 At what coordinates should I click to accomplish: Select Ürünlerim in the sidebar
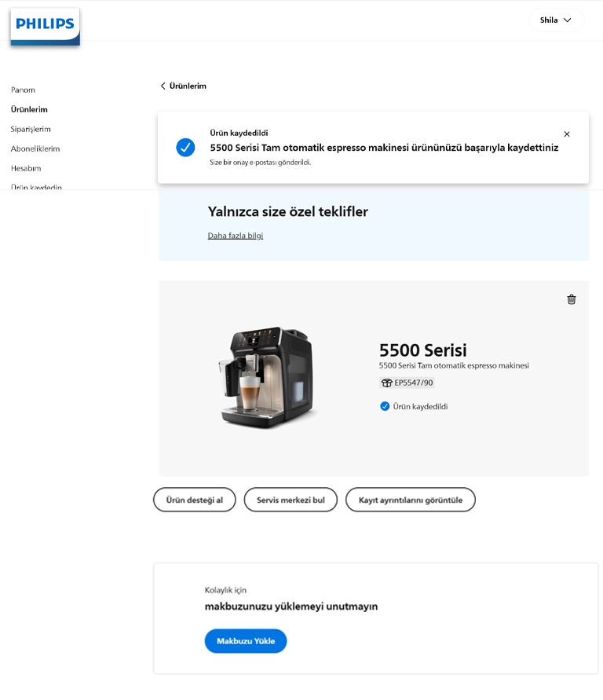click(29, 109)
